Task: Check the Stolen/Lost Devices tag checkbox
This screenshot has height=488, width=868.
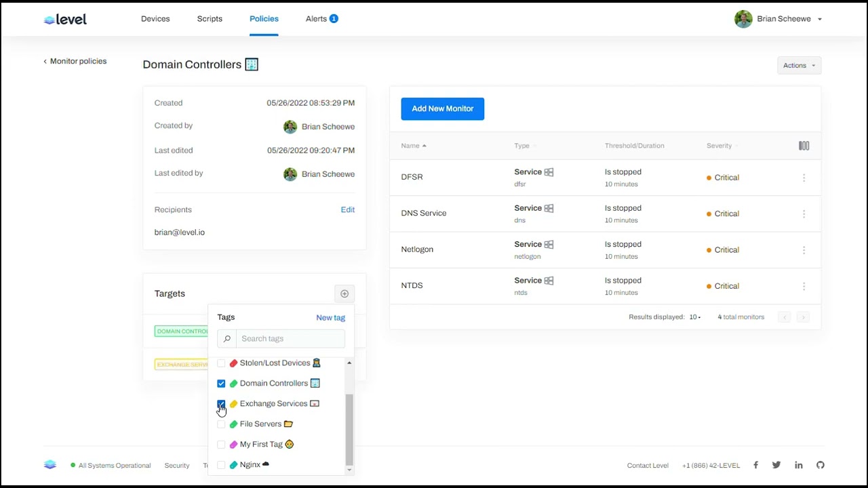Action: pyautogui.click(x=221, y=363)
